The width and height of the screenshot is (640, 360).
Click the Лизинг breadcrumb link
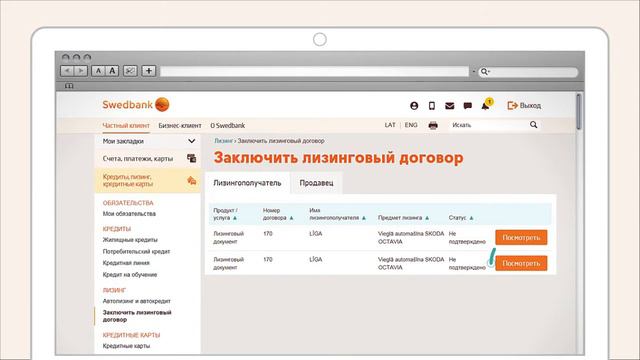tap(223, 141)
